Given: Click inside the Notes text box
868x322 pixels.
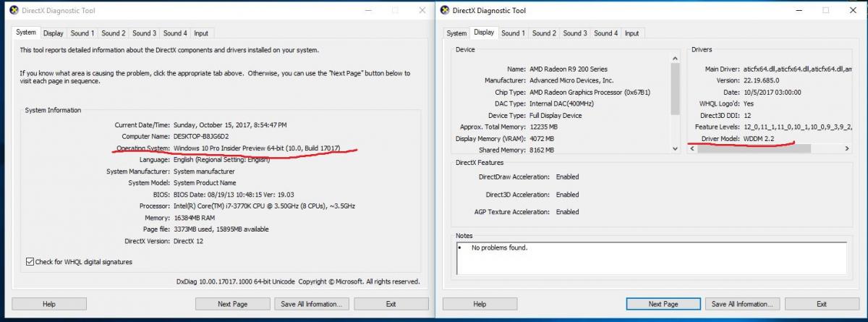Looking at the screenshot, I should click(651, 258).
